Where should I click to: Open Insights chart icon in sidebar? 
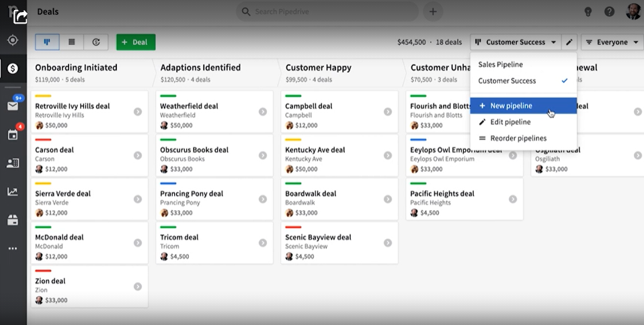click(x=13, y=191)
